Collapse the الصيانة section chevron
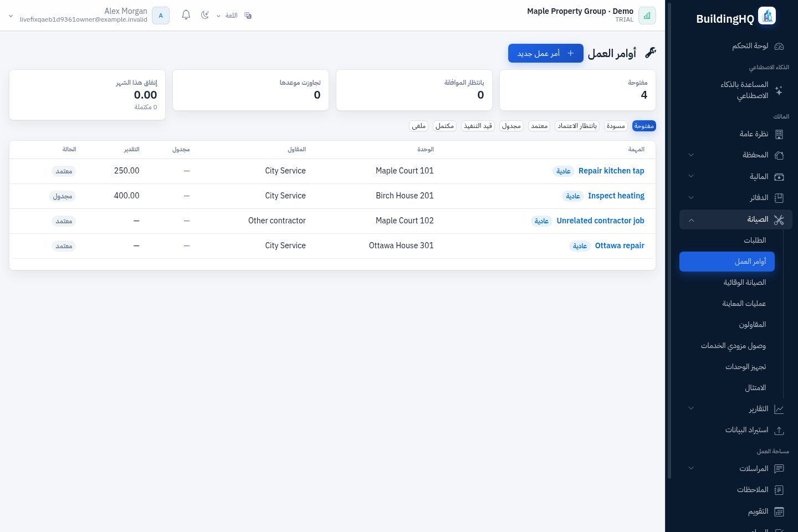Viewport: 798px width, 532px height. click(691, 220)
